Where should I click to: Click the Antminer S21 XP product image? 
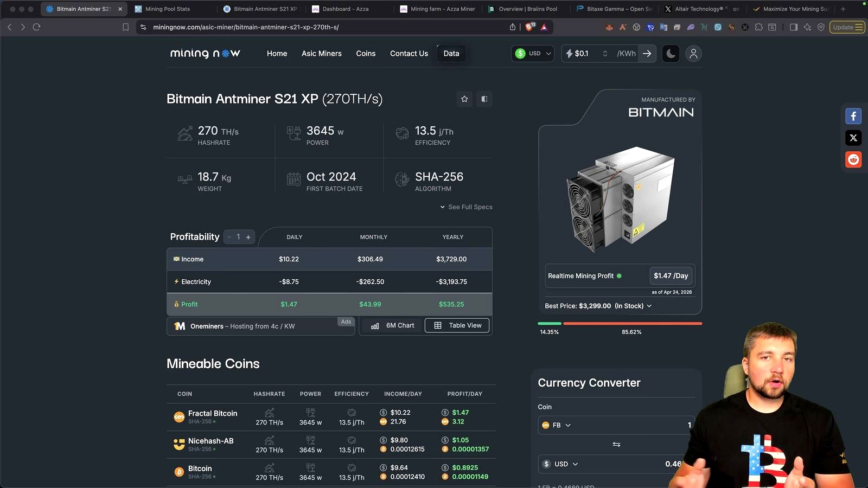pos(621,199)
